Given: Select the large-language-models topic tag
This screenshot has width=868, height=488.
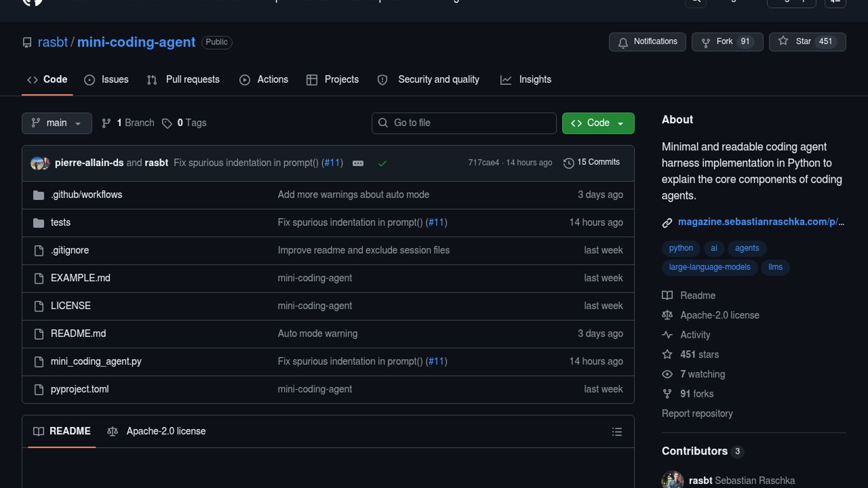Looking at the screenshot, I should click(709, 267).
